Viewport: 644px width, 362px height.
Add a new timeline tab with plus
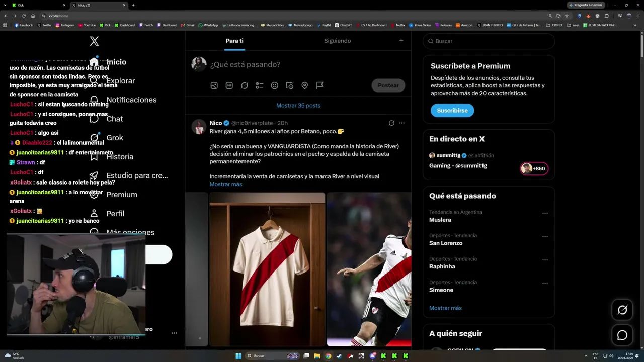coord(401,41)
